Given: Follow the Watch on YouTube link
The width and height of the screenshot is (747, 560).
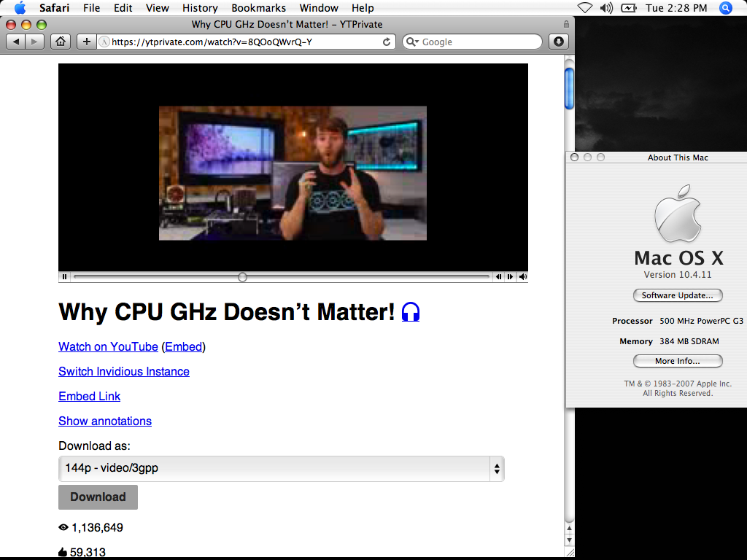Looking at the screenshot, I should click(108, 346).
